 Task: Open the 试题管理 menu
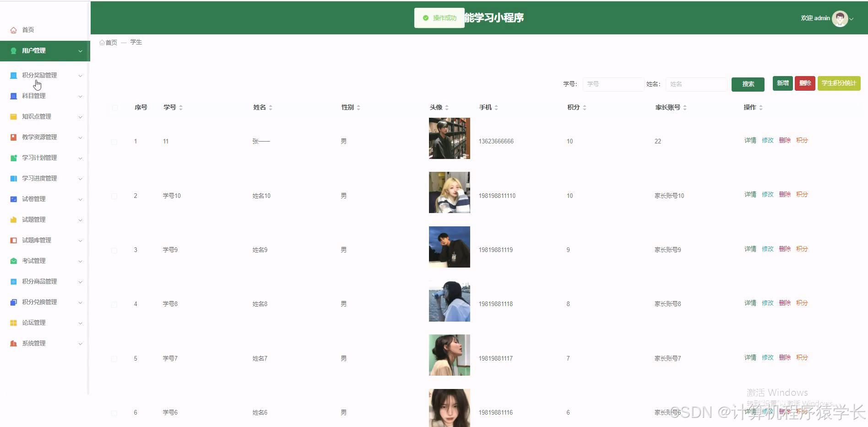point(45,219)
